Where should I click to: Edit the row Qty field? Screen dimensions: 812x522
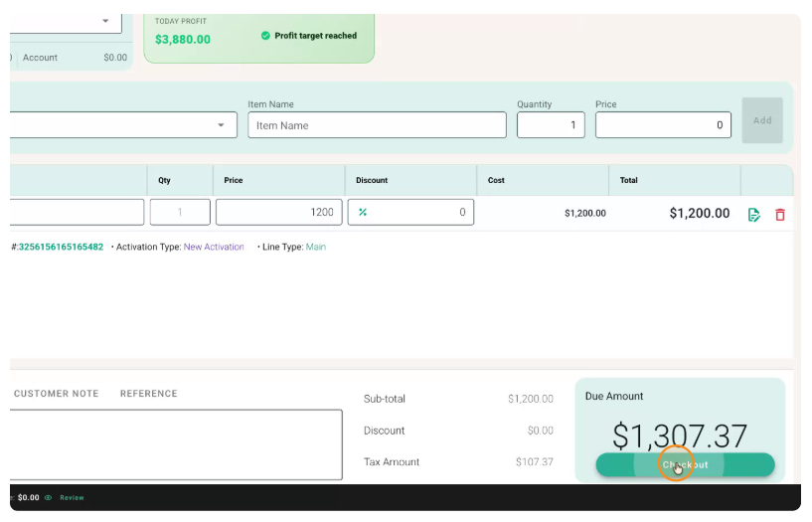(x=180, y=213)
